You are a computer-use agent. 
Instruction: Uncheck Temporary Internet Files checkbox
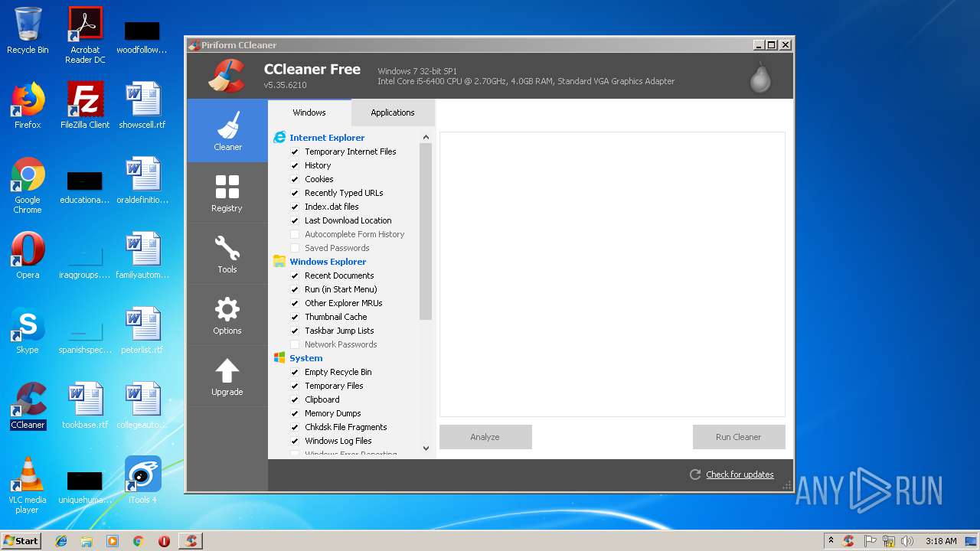tap(295, 152)
